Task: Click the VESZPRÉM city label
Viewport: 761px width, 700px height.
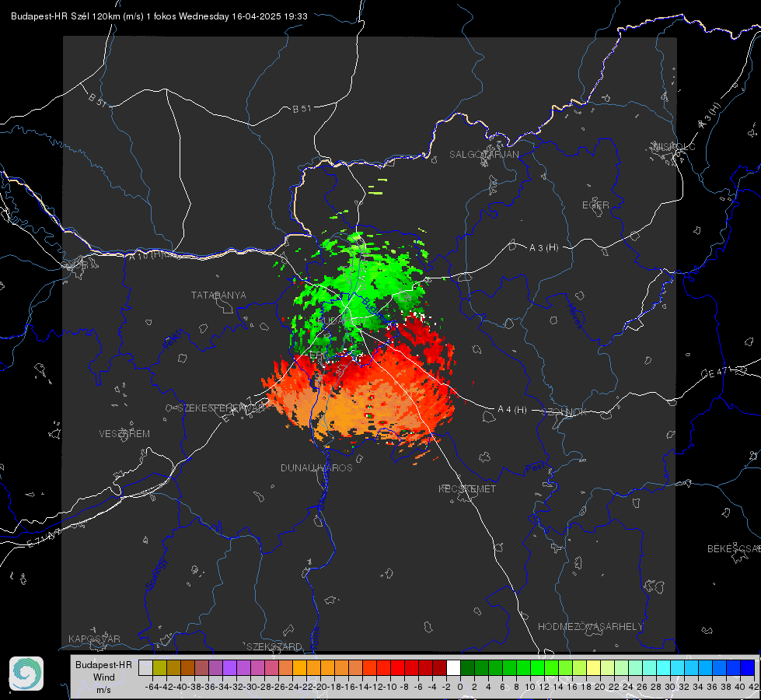Action: pos(124,433)
